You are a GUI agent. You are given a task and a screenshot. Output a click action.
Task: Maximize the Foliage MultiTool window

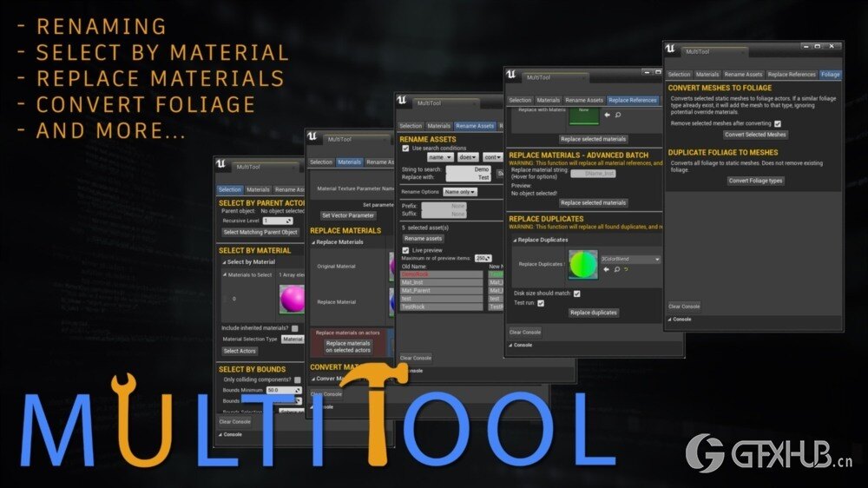(818, 47)
